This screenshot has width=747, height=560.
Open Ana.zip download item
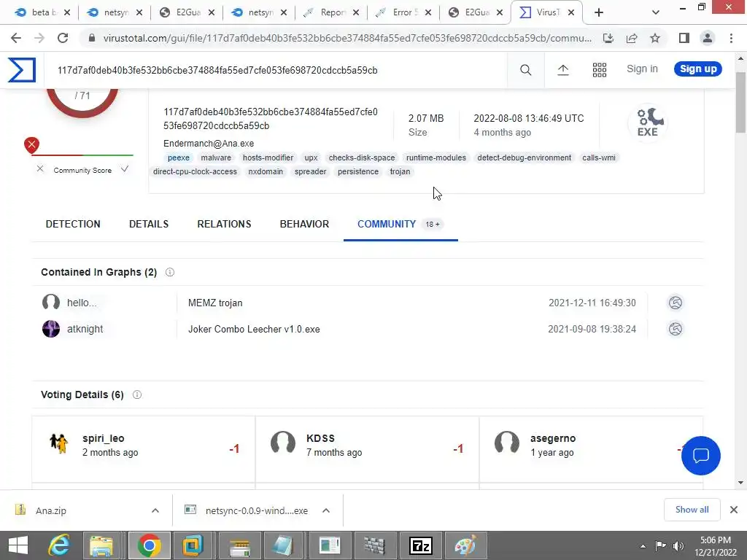tap(50, 510)
